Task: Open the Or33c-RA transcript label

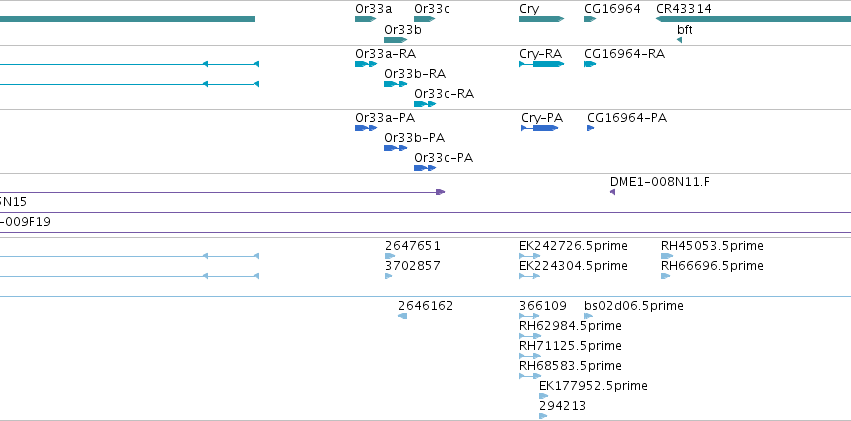Action: (444, 94)
